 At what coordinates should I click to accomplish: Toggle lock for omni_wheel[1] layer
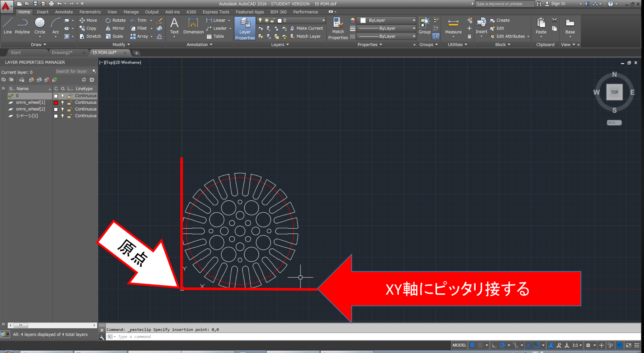pos(69,103)
